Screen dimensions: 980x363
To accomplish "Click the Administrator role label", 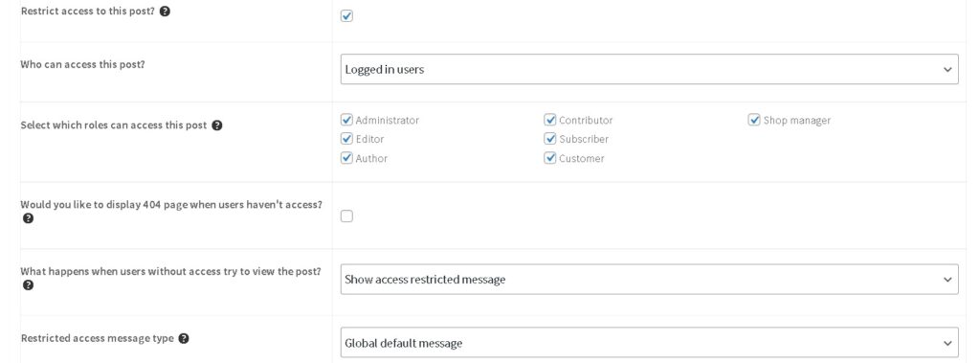I will coord(388,120).
